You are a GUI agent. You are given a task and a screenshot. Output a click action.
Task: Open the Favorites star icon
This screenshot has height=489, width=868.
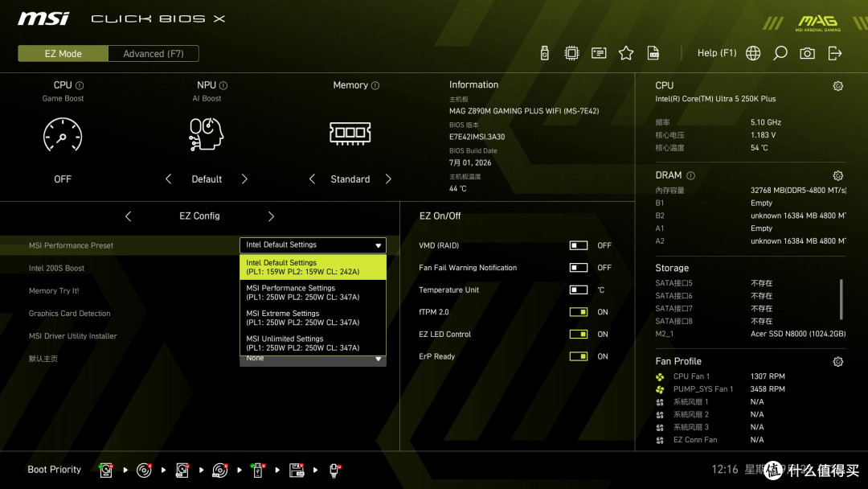pyautogui.click(x=626, y=53)
